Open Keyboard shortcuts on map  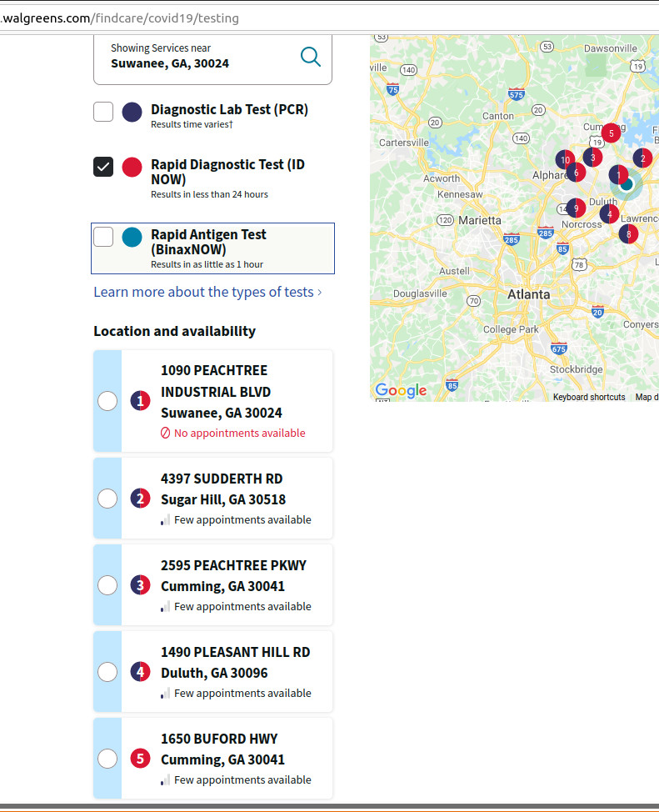click(x=589, y=397)
